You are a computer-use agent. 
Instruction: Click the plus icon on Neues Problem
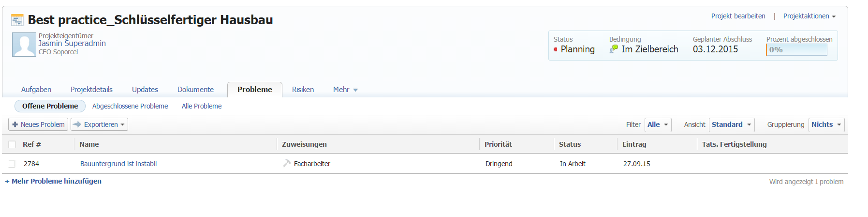tap(15, 124)
